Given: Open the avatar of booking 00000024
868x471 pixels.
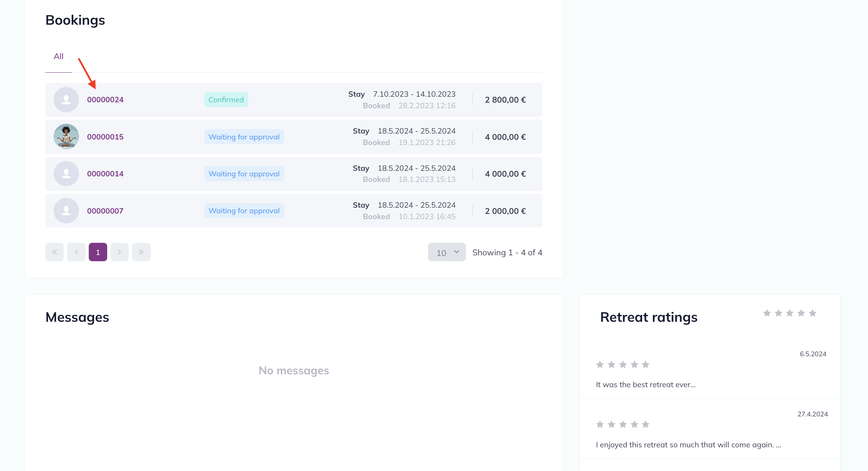Looking at the screenshot, I should pyautogui.click(x=66, y=99).
